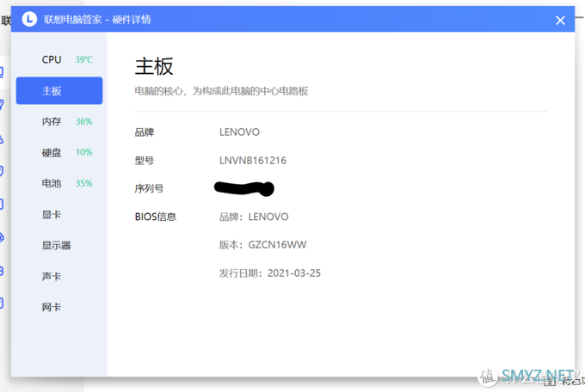Screen dimensions: 585x392
Task: Click the 品牌 label above 型号
Action: pos(144,132)
